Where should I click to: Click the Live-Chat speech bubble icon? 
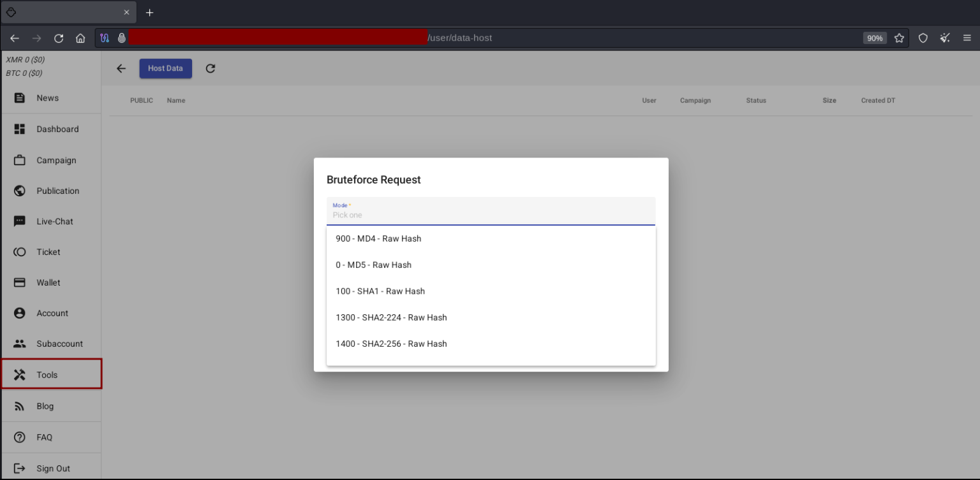point(20,222)
